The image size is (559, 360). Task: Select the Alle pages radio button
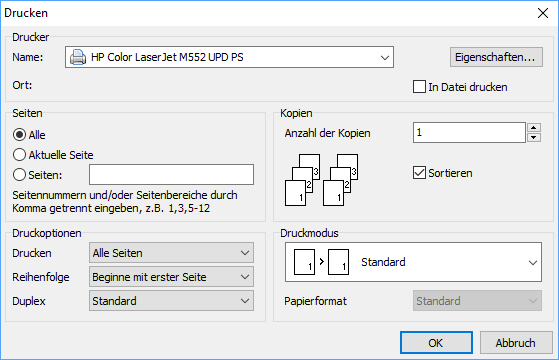[19, 135]
